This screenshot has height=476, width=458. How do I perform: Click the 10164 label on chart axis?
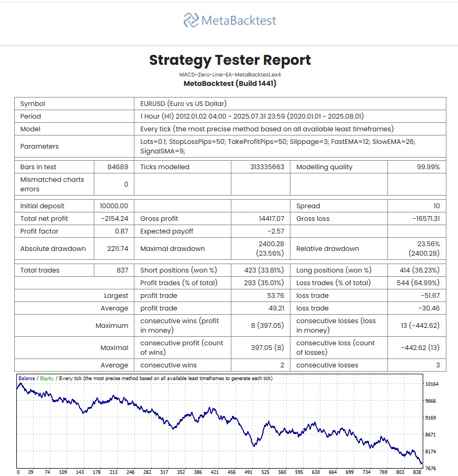(432, 384)
